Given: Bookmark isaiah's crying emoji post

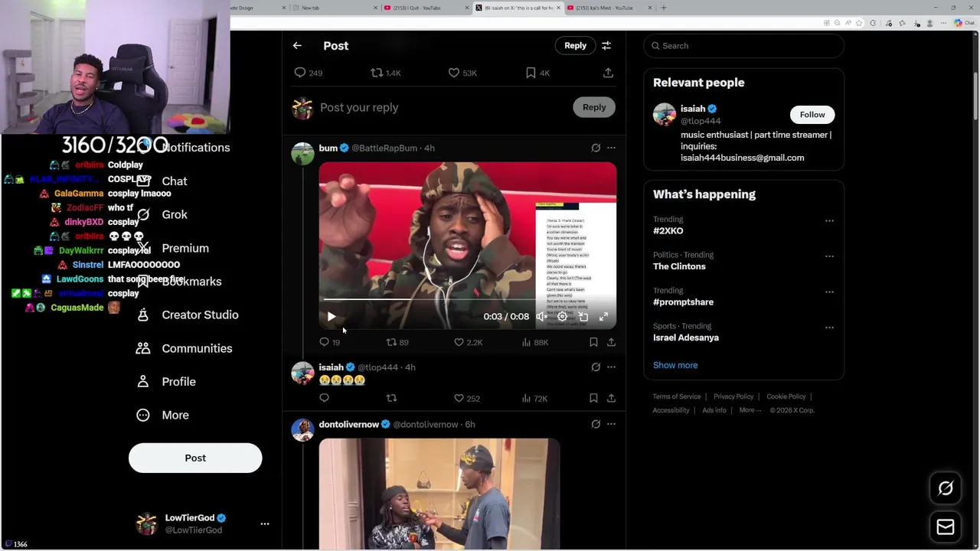Looking at the screenshot, I should 593,398.
